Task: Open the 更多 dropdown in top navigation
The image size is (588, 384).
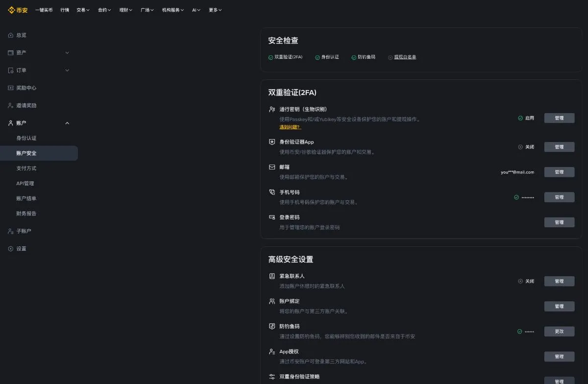Action: tap(215, 10)
